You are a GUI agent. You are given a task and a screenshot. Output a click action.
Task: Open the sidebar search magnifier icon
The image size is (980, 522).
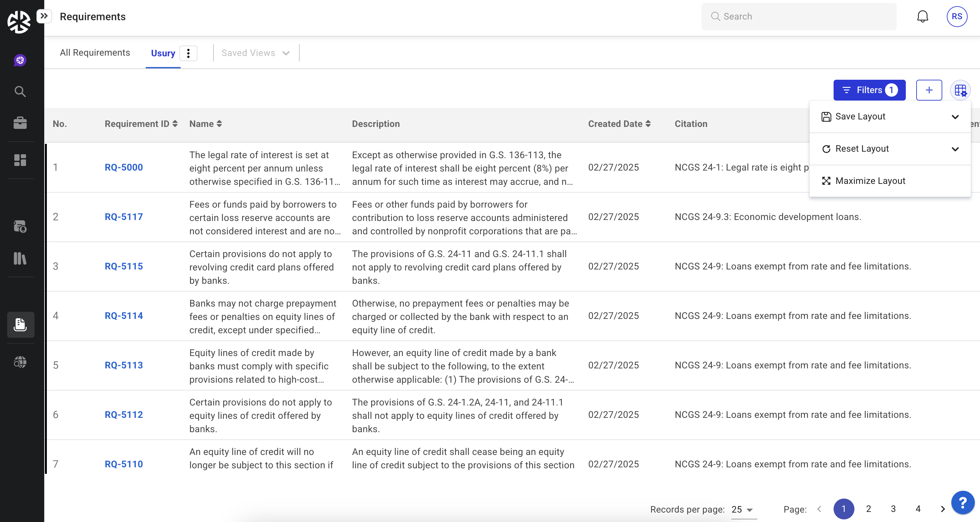(x=20, y=91)
